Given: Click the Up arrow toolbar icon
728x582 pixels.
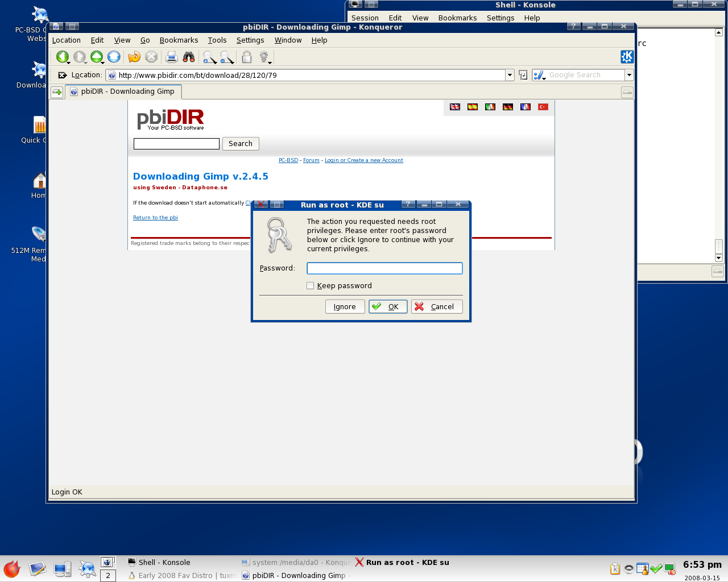Looking at the screenshot, I should (x=97, y=57).
